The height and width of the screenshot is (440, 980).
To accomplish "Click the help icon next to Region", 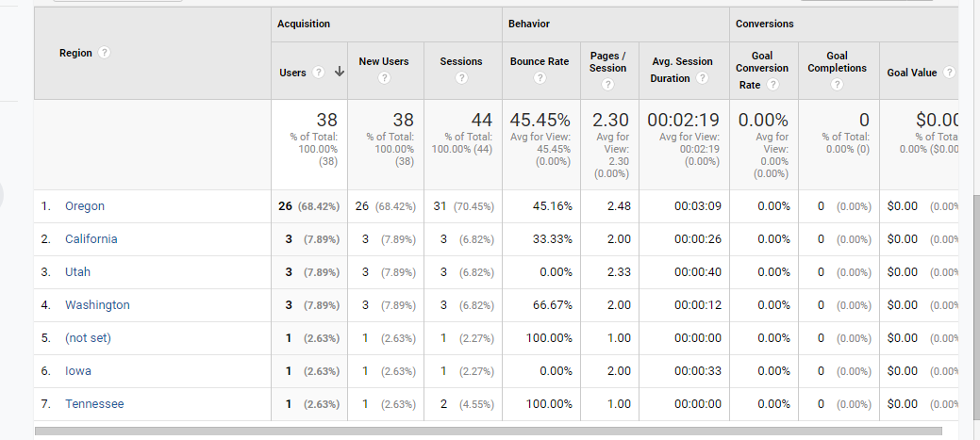I will (104, 53).
